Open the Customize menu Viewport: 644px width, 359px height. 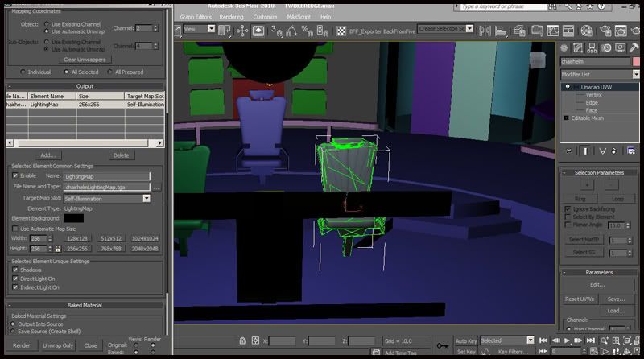265,17
